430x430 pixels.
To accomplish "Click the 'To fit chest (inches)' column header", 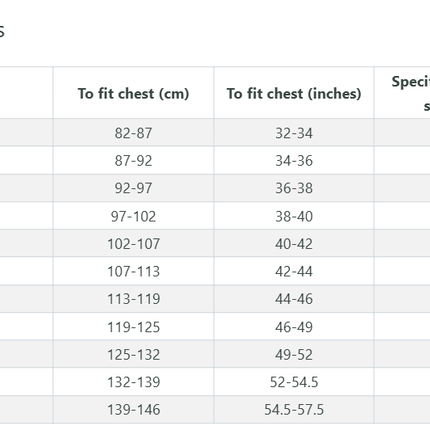I will (294, 93).
